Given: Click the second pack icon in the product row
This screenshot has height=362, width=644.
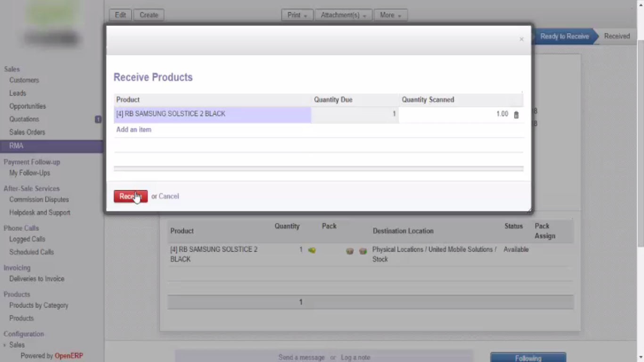Looking at the screenshot, I should (x=363, y=251).
